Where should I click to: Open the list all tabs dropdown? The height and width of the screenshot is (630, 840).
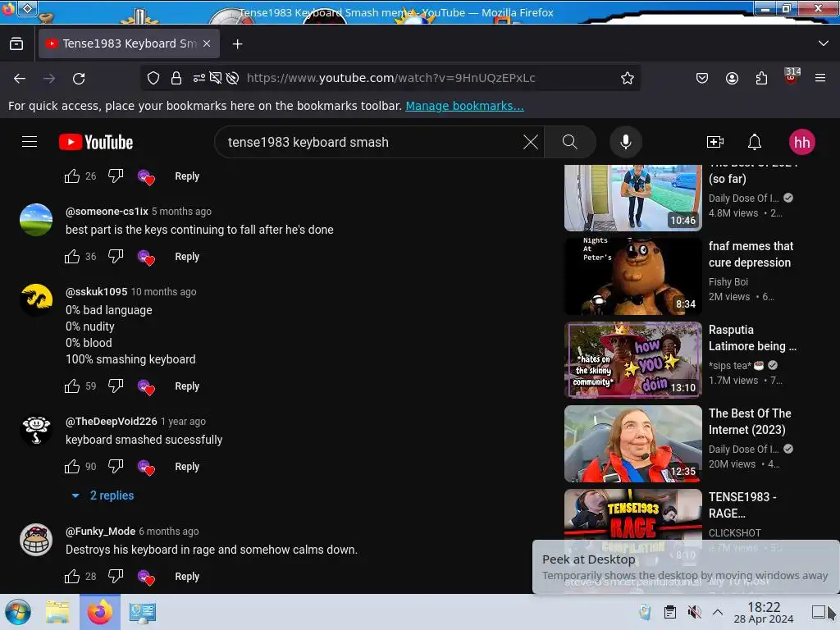pyautogui.click(x=824, y=43)
